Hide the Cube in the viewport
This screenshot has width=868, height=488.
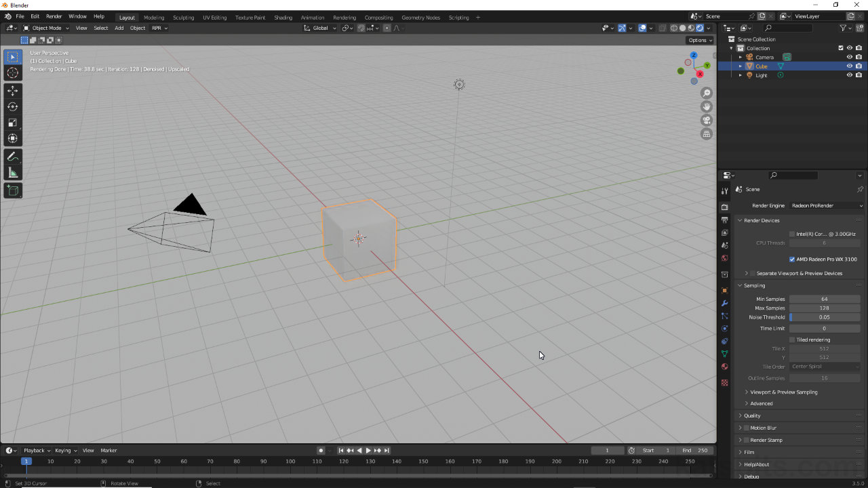click(x=850, y=66)
